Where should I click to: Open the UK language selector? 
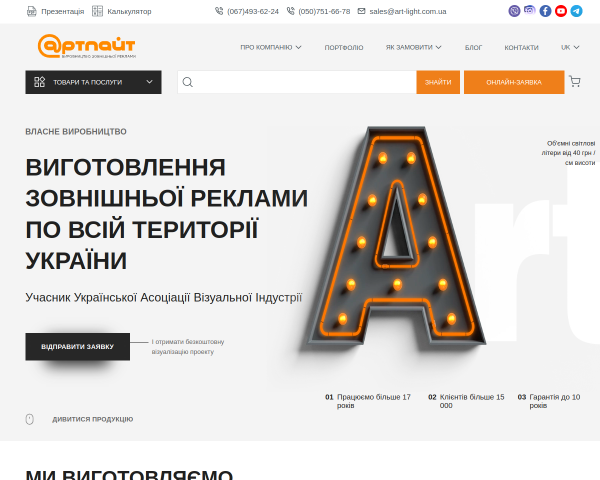pyautogui.click(x=570, y=47)
